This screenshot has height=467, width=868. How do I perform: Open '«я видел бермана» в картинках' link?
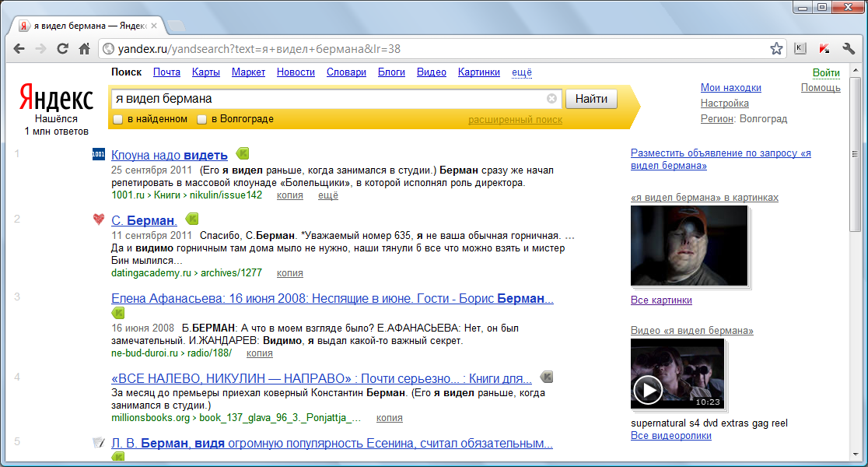click(705, 197)
